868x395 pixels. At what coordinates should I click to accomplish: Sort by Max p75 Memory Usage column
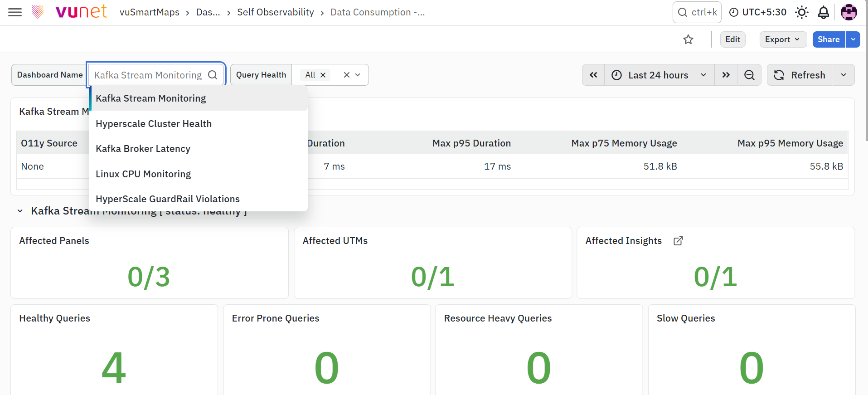click(x=624, y=143)
